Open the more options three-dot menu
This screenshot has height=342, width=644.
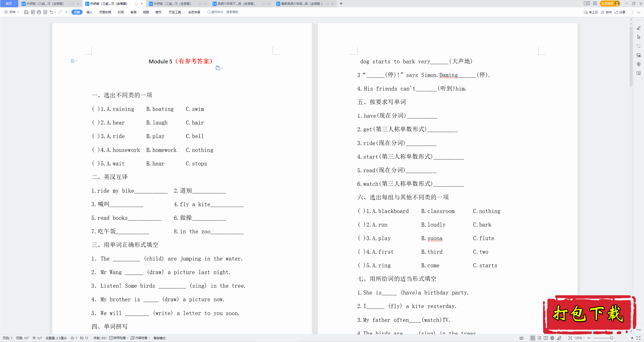pos(632,12)
